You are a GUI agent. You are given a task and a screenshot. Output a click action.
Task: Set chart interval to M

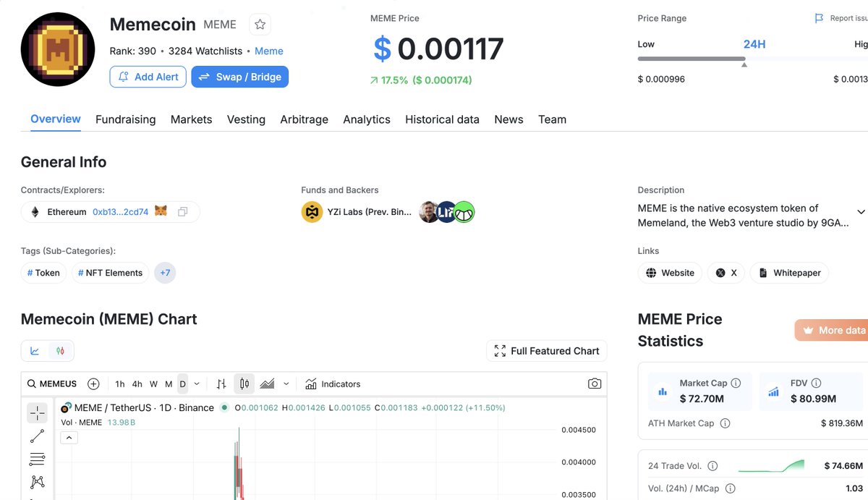tap(169, 384)
